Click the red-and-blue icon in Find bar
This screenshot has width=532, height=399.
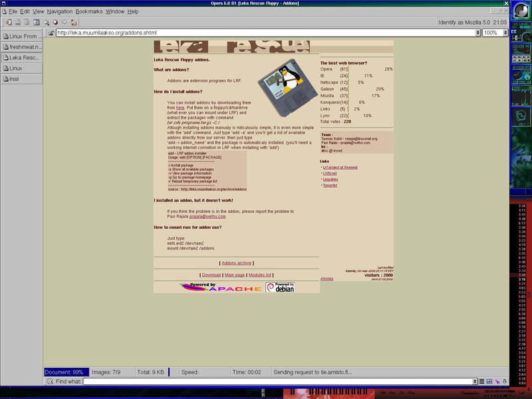click(x=497, y=381)
